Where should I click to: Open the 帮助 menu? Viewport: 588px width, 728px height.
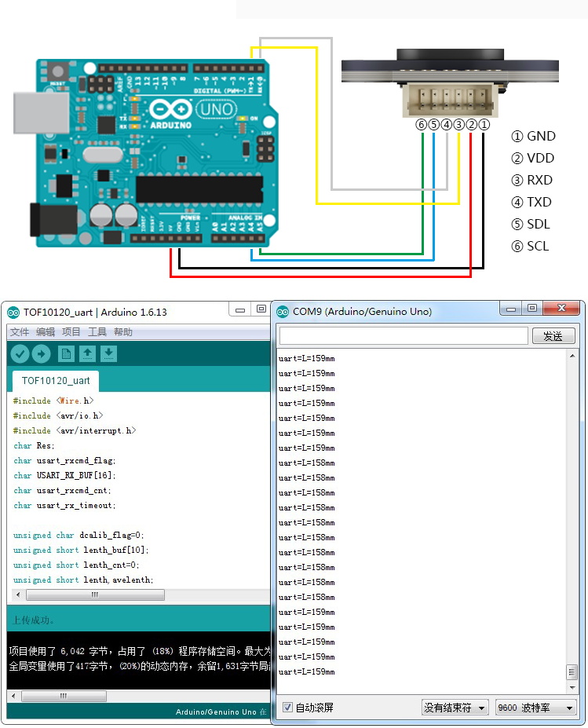[x=122, y=332]
